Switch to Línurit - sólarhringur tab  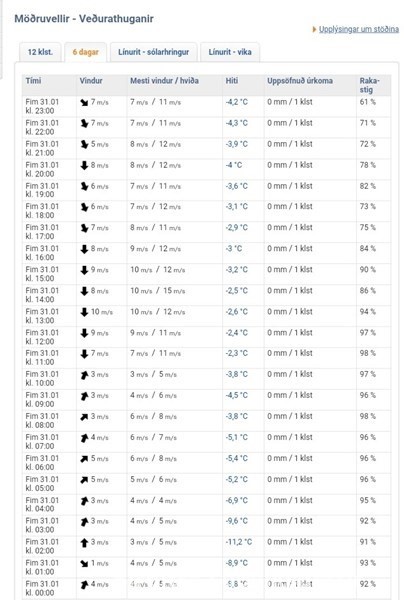click(x=153, y=52)
